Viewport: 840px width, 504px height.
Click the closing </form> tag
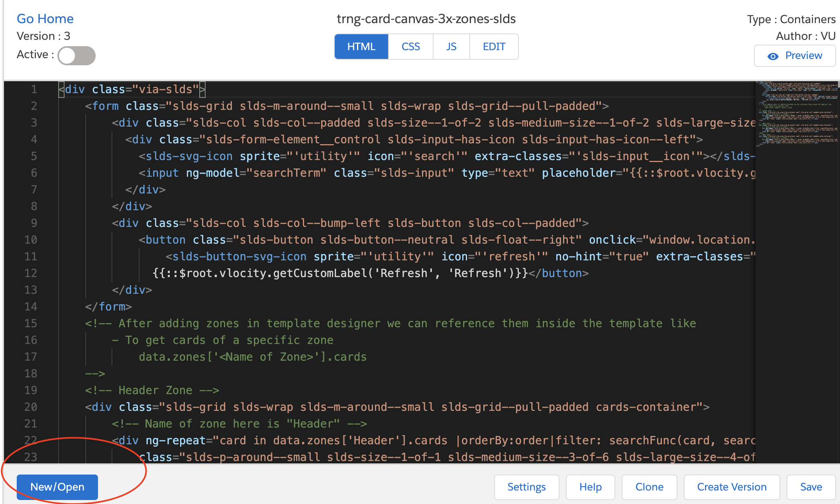click(x=108, y=307)
